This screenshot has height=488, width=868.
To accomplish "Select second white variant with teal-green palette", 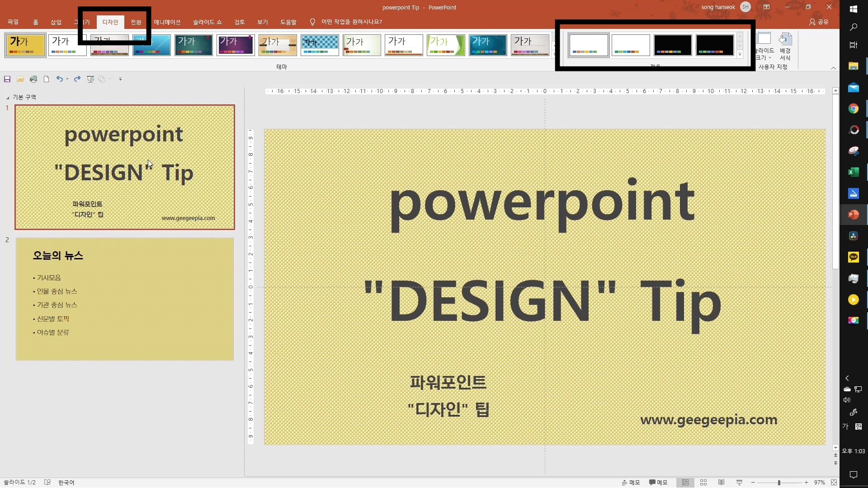I will click(631, 45).
